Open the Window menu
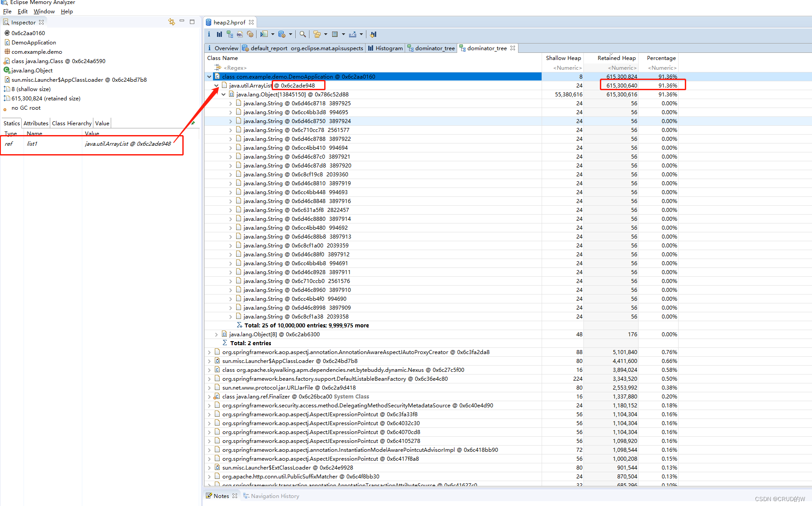 [44, 12]
